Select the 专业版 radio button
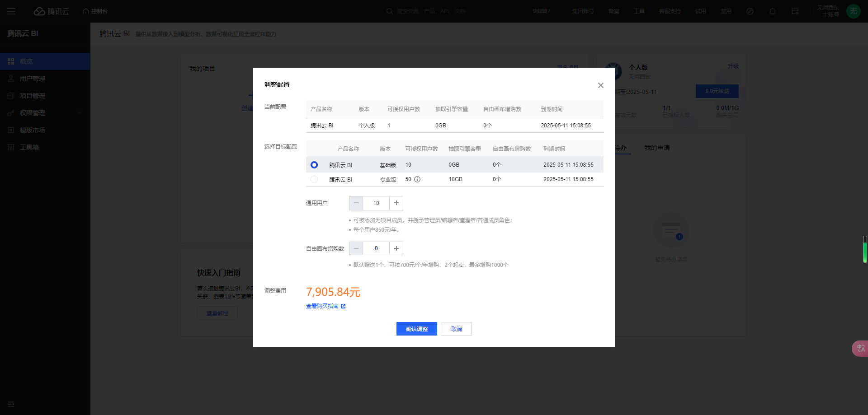This screenshot has height=415, width=868. [314, 179]
